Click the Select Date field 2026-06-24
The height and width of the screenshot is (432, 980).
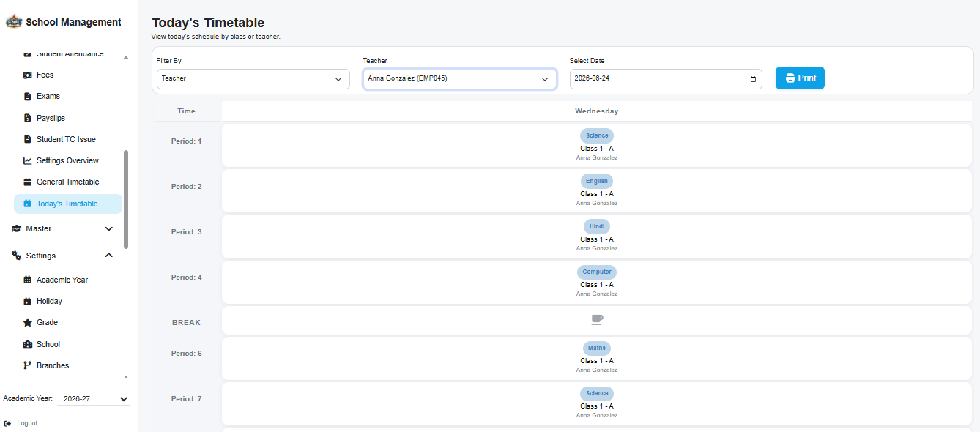[x=666, y=79]
